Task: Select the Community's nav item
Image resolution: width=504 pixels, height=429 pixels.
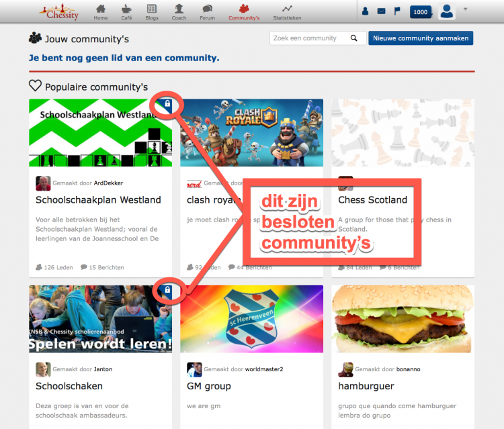Action: tap(244, 12)
